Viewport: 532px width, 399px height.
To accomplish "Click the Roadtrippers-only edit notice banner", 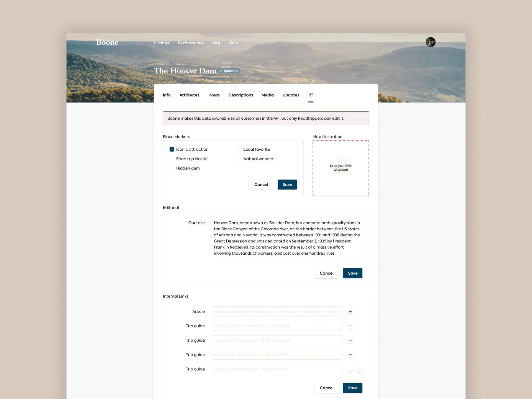I will (x=266, y=118).
